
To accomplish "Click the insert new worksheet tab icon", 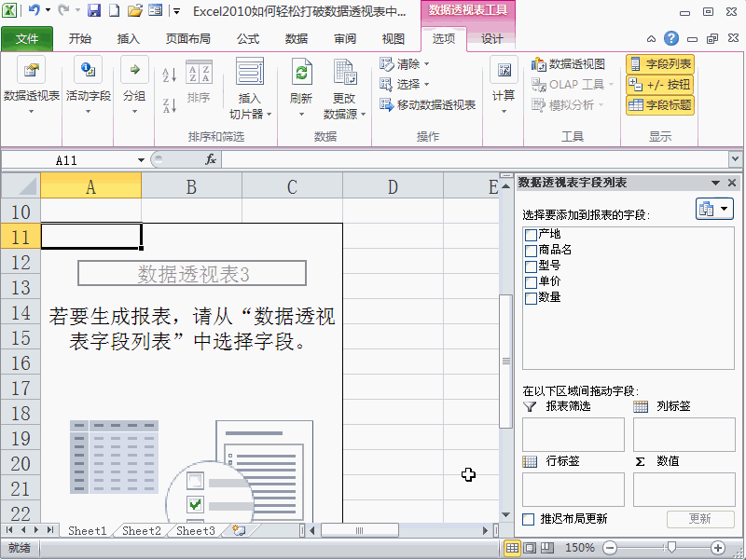I will coord(240,530).
